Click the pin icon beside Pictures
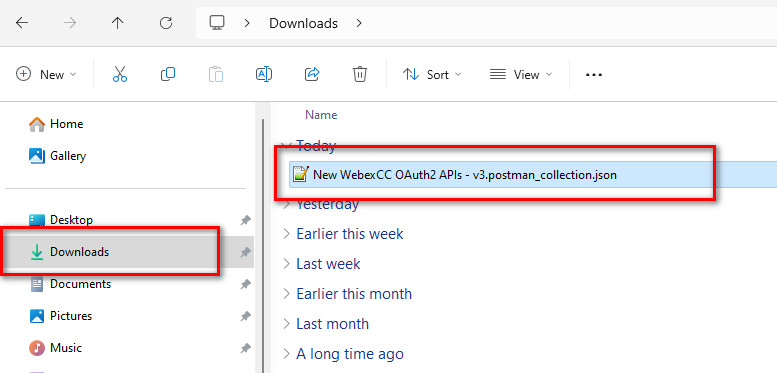The image size is (777, 373). 245,316
